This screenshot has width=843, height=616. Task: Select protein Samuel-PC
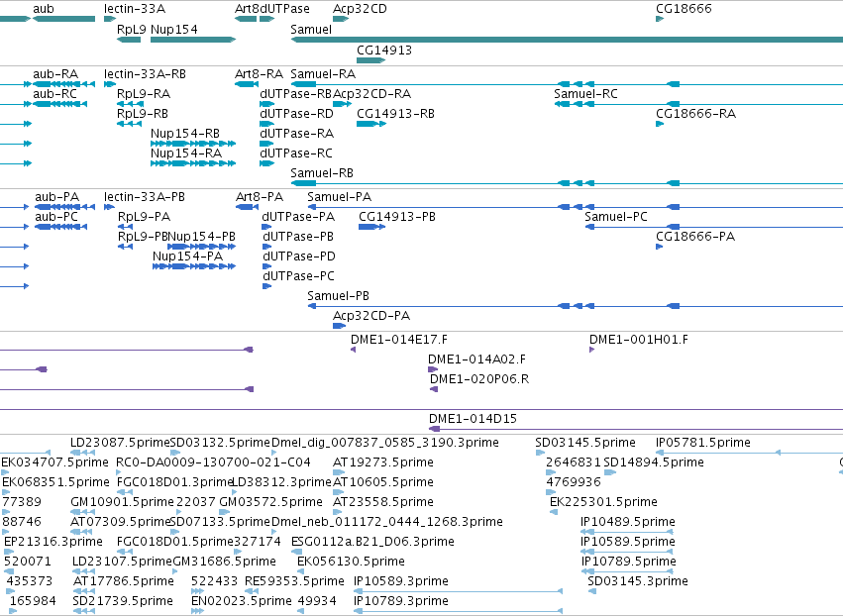point(616,217)
